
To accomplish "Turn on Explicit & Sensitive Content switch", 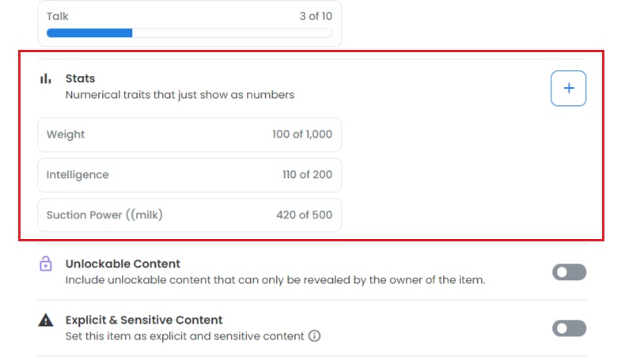I will tap(569, 328).
